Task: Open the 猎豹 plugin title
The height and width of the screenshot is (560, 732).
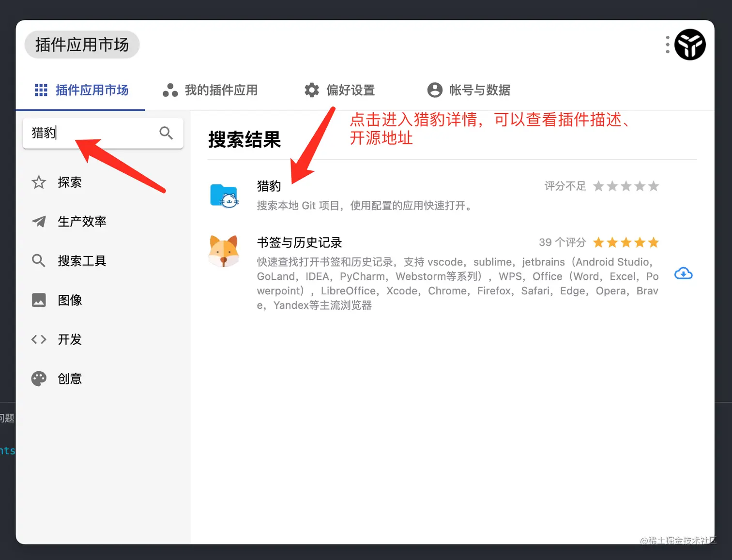Action: [269, 186]
